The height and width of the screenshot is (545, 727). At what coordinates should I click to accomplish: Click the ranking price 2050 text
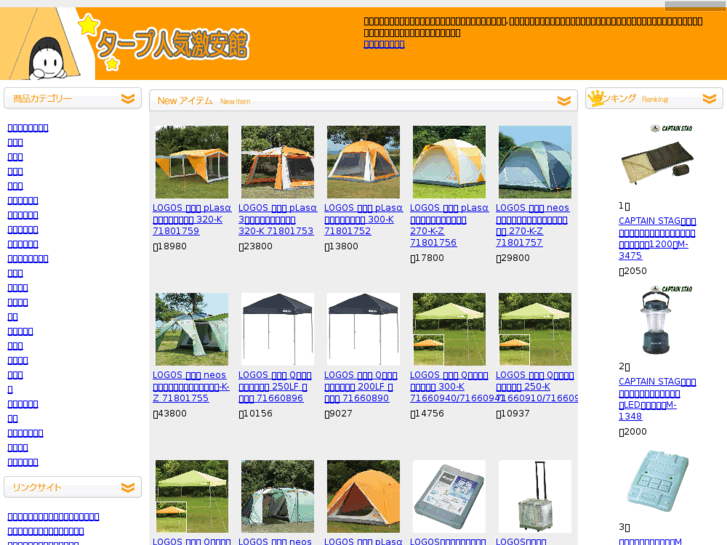coord(633,271)
